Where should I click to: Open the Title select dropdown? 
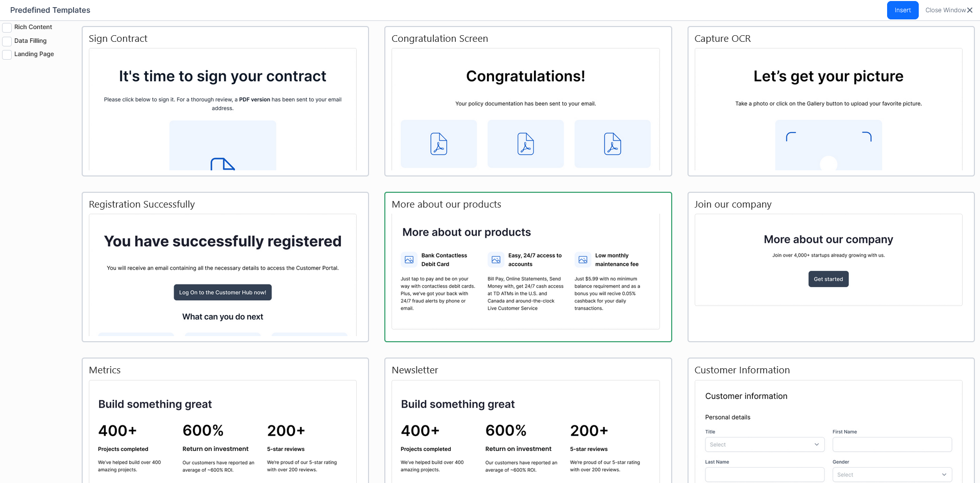(764, 445)
